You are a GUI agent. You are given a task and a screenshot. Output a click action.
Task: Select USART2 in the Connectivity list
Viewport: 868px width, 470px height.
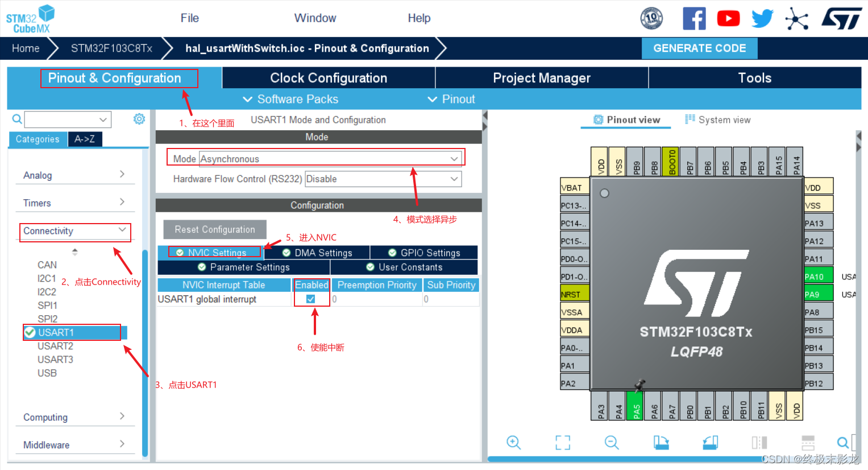[54, 345]
